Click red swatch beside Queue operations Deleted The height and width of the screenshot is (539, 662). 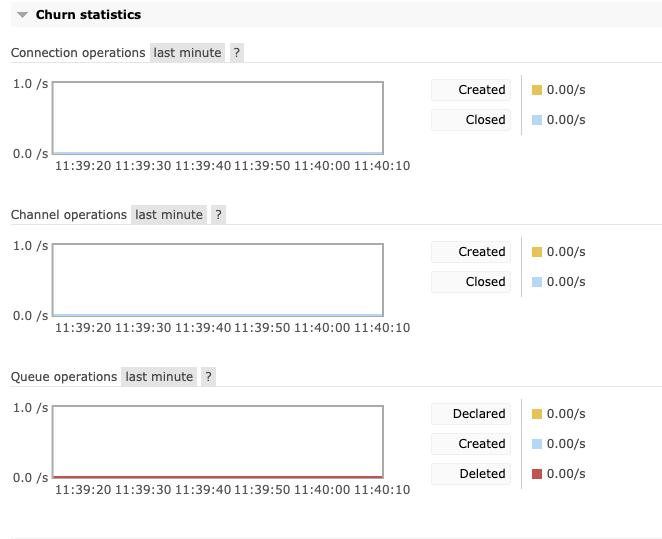537,474
